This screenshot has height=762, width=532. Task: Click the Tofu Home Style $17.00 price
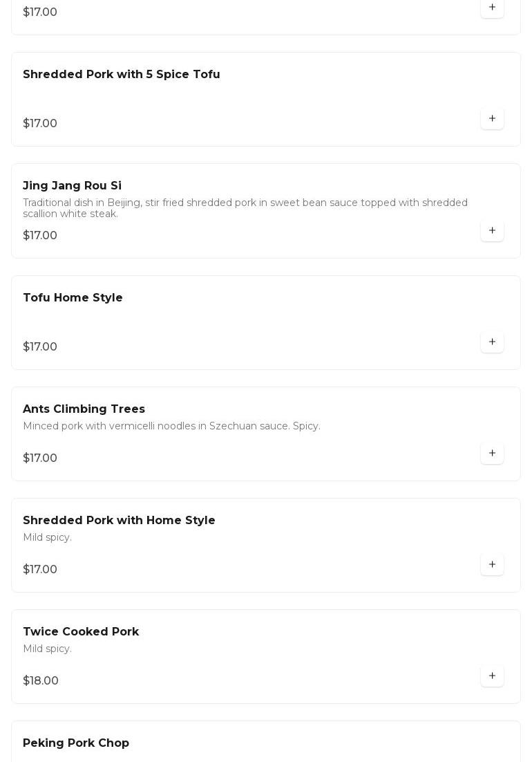pyautogui.click(x=40, y=347)
